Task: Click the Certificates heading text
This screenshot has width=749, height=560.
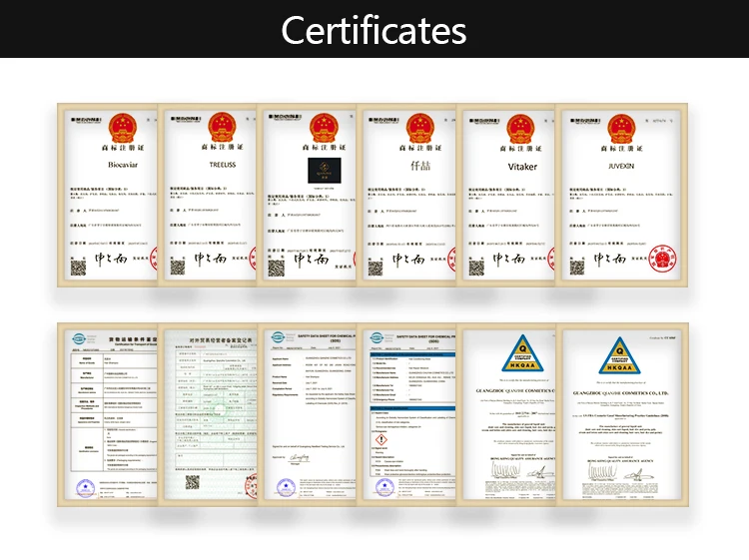Action: (374, 30)
